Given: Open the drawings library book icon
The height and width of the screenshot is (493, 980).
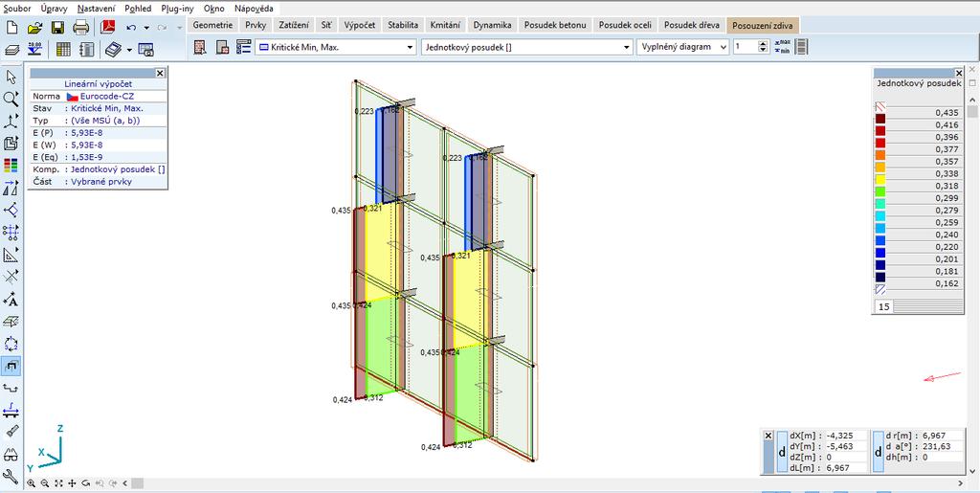Looking at the screenshot, I should pyautogui.click(x=113, y=49).
